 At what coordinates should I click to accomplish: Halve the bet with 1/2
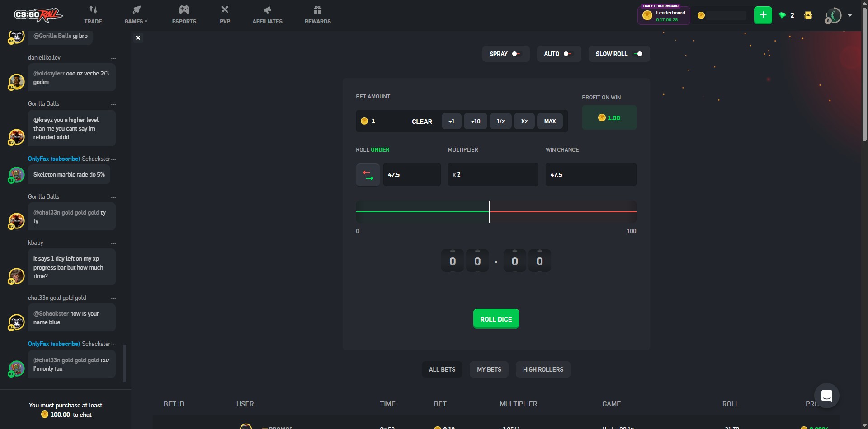click(x=500, y=121)
